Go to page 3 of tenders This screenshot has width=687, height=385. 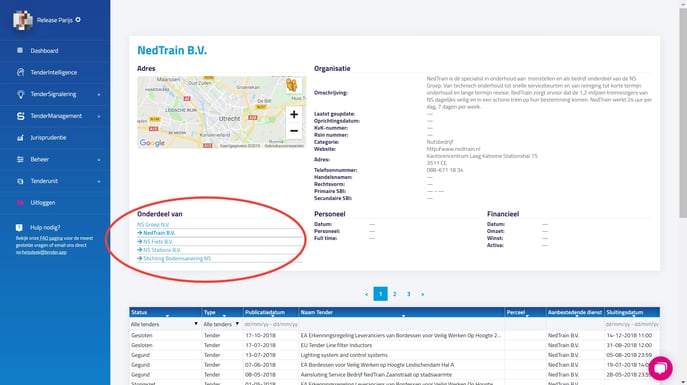point(408,294)
